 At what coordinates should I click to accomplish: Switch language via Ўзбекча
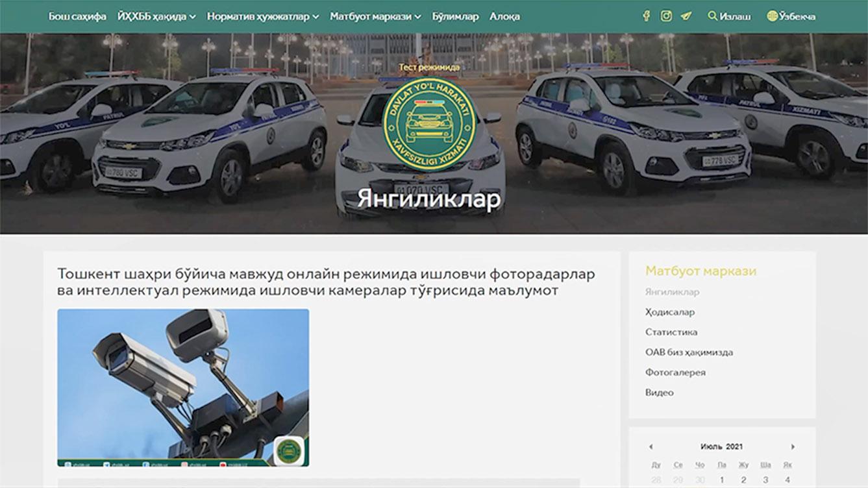(797, 16)
